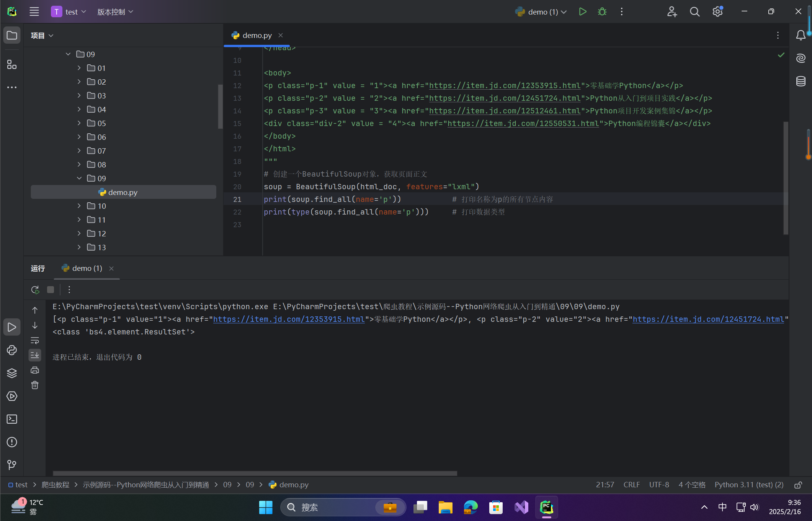The height and width of the screenshot is (521, 812).
Task: Rerun demo (1) in Run panel
Action: click(35, 290)
